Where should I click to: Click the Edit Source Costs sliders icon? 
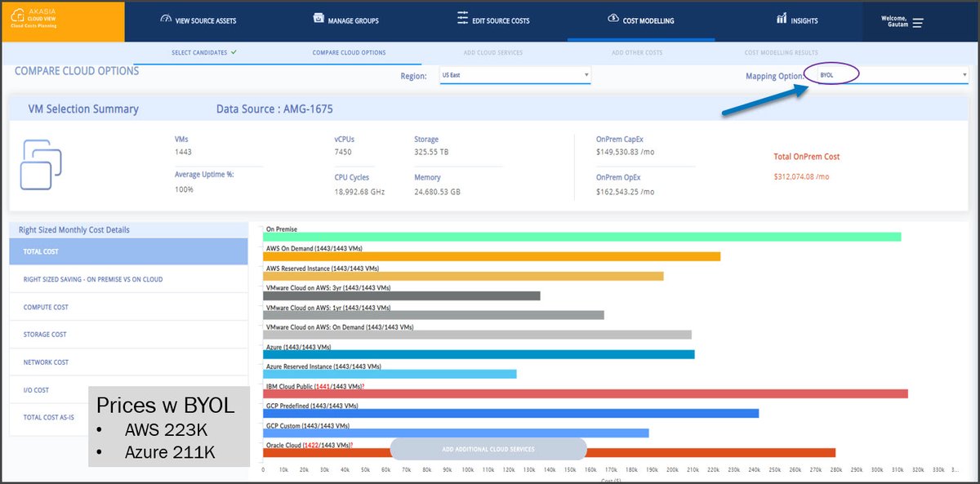pos(463,18)
